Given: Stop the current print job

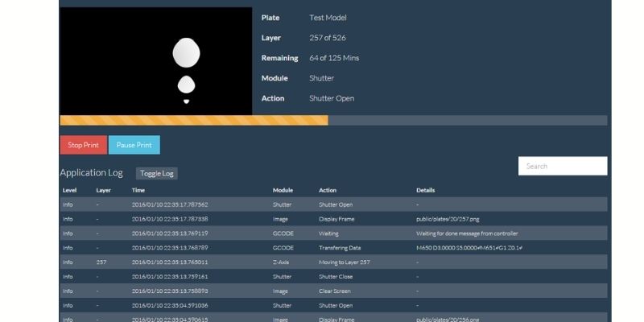Looking at the screenshot, I should (x=83, y=145).
